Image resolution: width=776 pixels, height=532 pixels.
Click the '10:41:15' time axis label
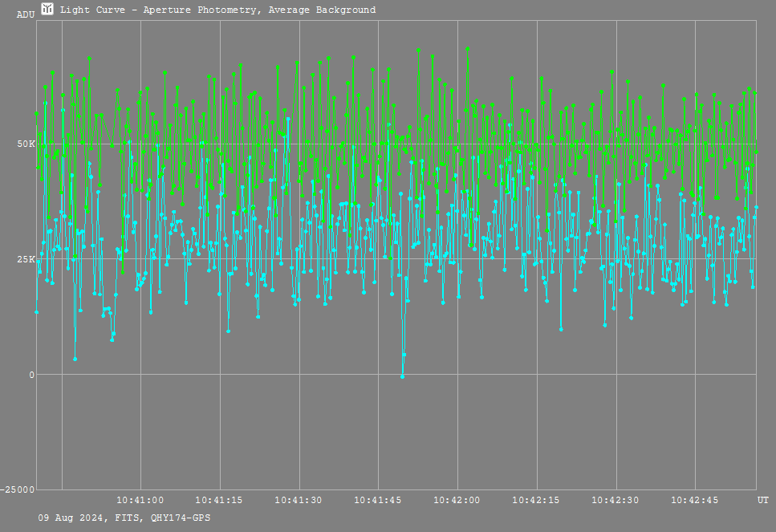(x=219, y=501)
